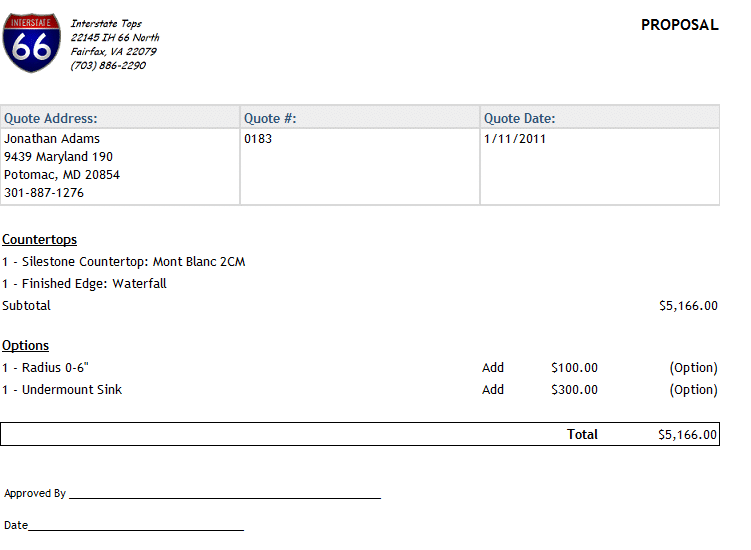The height and width of the screenshot is (550, 751).
Task: Click the Quote # header cell
Action: pos(360,118)
